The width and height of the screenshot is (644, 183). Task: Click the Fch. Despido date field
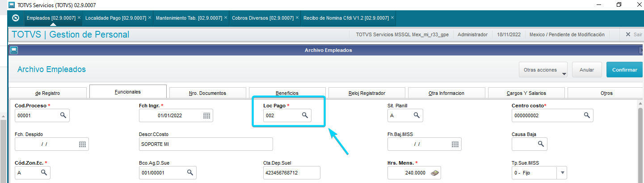tap(52, 144)
